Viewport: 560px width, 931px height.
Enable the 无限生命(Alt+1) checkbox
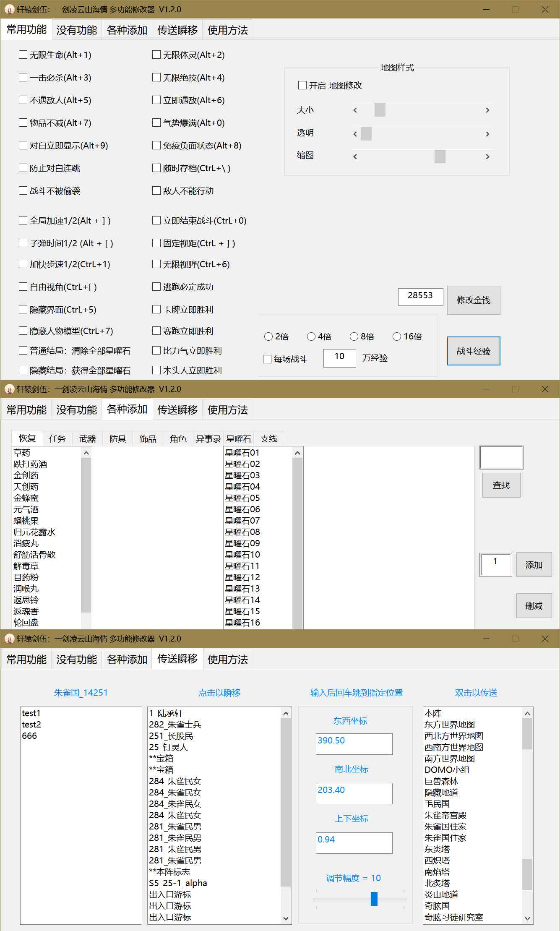[x=23, y=55]
